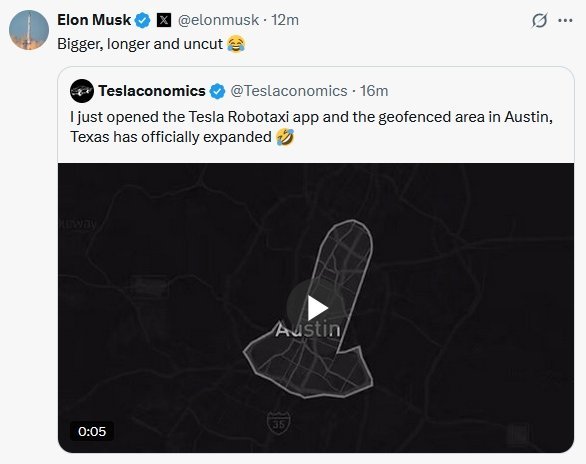Click the "Bigger, longer and uncut" post text
Screen dimensions: 586x464
[140, 44]
